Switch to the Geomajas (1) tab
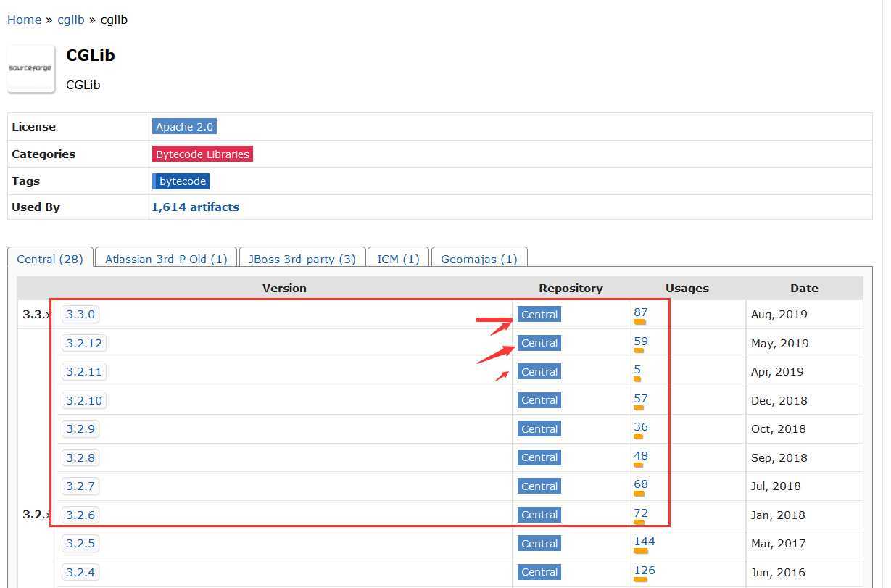 pyautogui.click(x=479, y=259)
